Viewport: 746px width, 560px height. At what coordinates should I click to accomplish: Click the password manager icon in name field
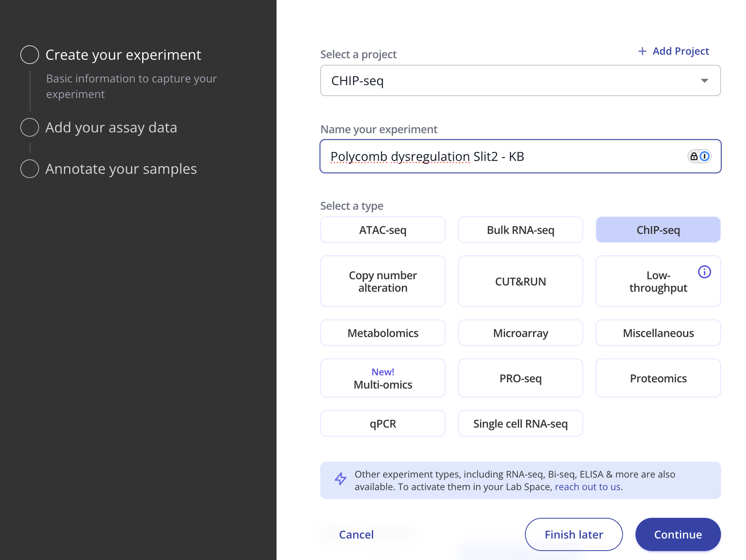(699, 156)
